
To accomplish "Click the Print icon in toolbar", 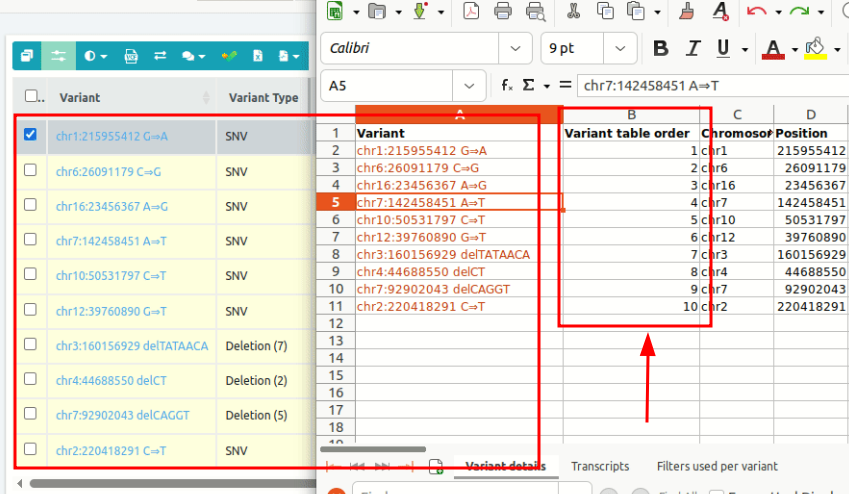I will (x=503, y=11).
